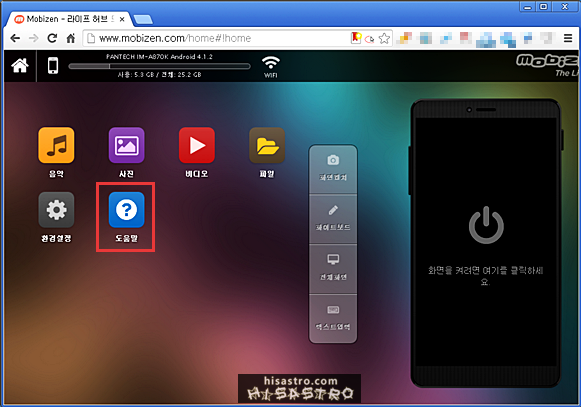Select the whiteboard pencil tool
Screen dimensions: 581x407
(333, 219)
